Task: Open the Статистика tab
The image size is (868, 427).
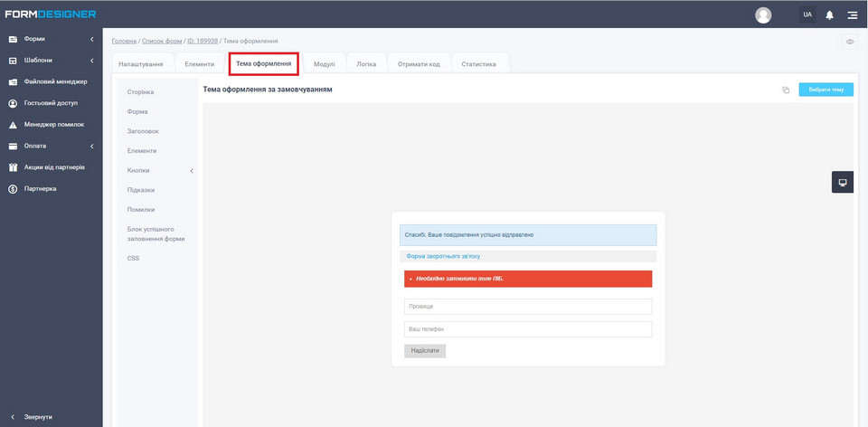Action: pyautogui.click(x=479, y=63)
